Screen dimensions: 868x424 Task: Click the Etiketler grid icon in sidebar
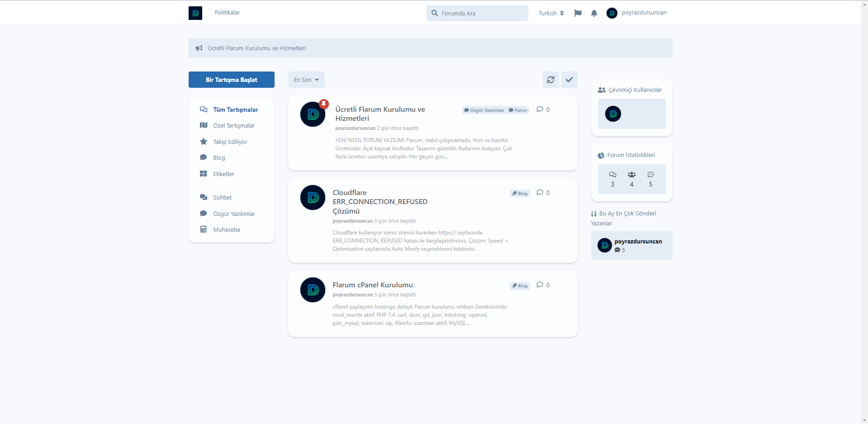coord(204,174)
